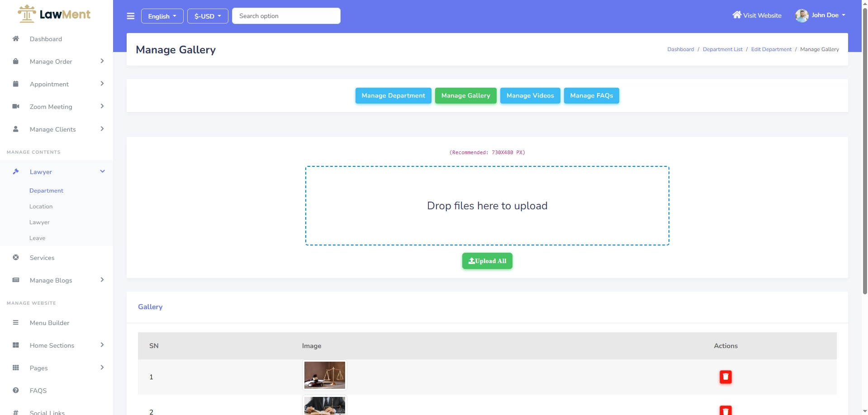The height and width of the screenshot is (415, 868).
Task: Switch to the Manage Videos tab
Action: point(530,96)
